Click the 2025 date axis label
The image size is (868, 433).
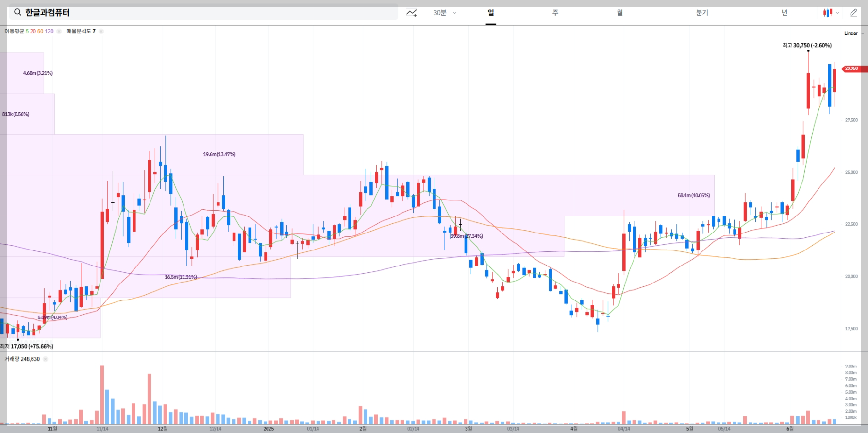tap(268, 429)
